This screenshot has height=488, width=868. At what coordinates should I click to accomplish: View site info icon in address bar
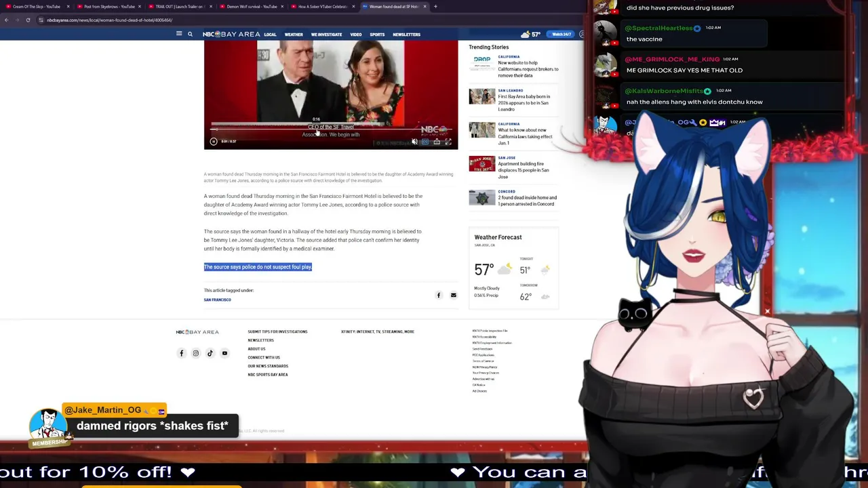click(41, 20)
